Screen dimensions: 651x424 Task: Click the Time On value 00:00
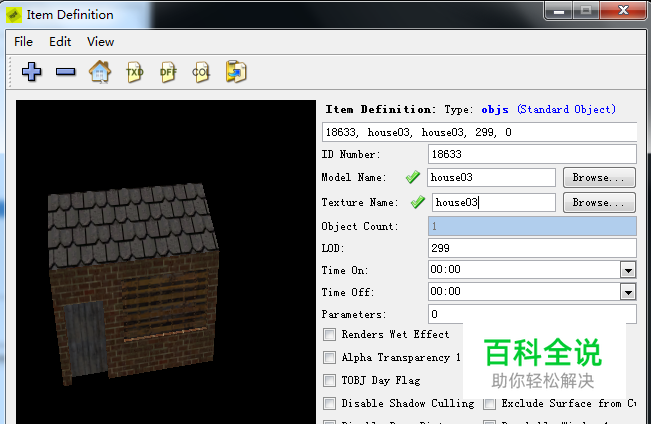pyautogui.click(x=445, y=270)
